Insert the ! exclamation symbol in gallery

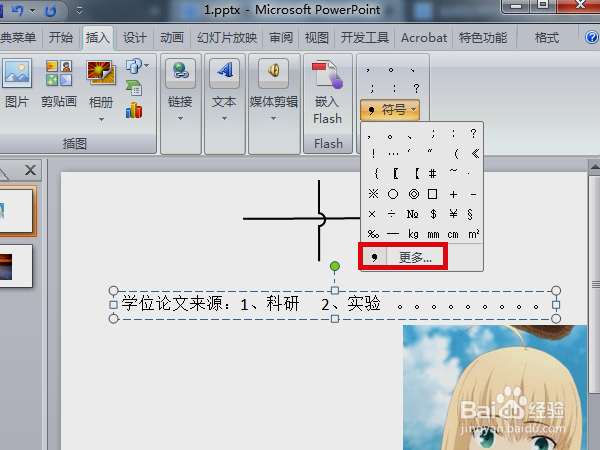click(373, 153)
